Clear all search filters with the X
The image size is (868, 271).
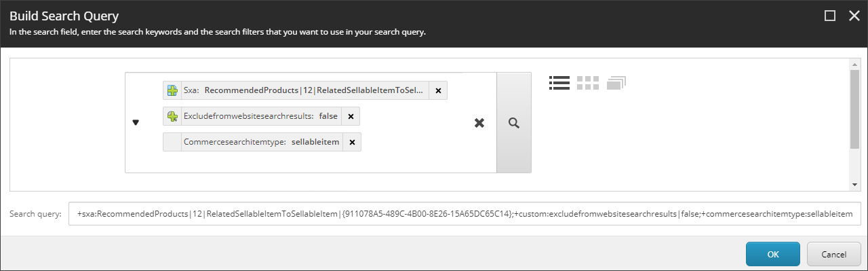tap(479, 123)
